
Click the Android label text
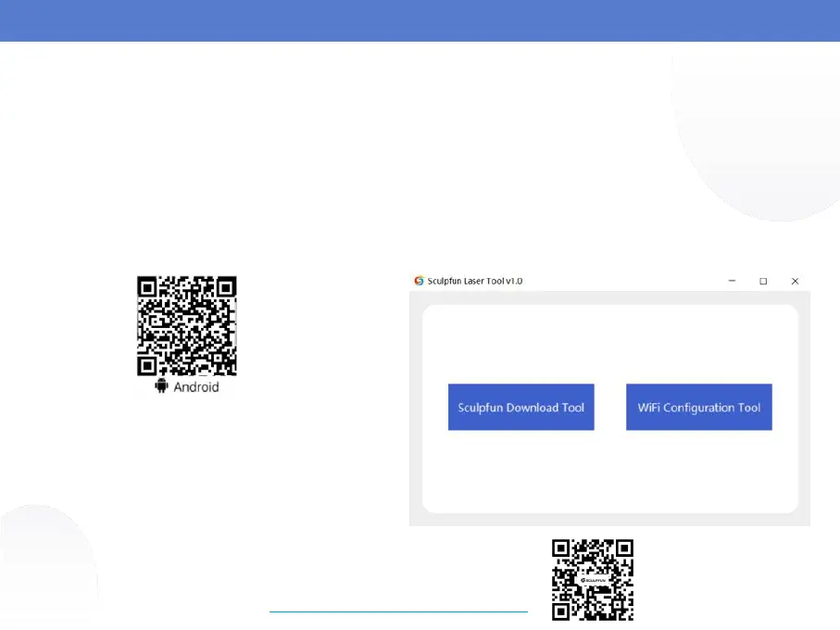pyautogui.click(x=196, y=386)
